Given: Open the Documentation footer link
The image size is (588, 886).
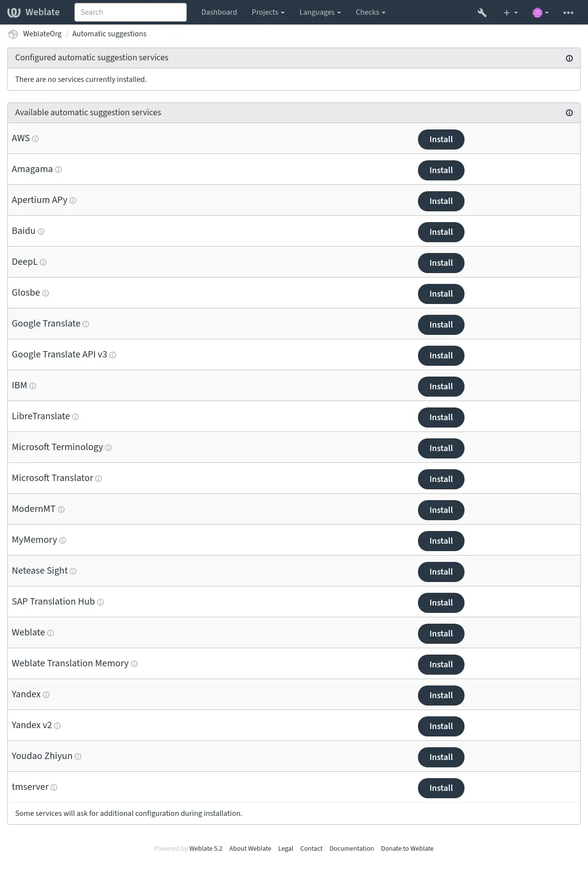Looking at the screenshot, I should tap(351, 848).
